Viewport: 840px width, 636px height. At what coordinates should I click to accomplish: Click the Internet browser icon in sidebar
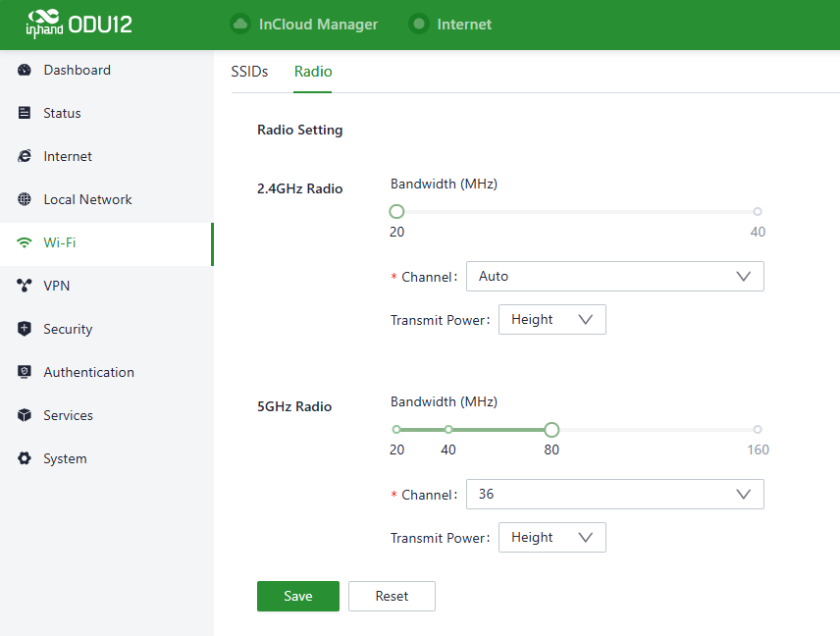25,157
